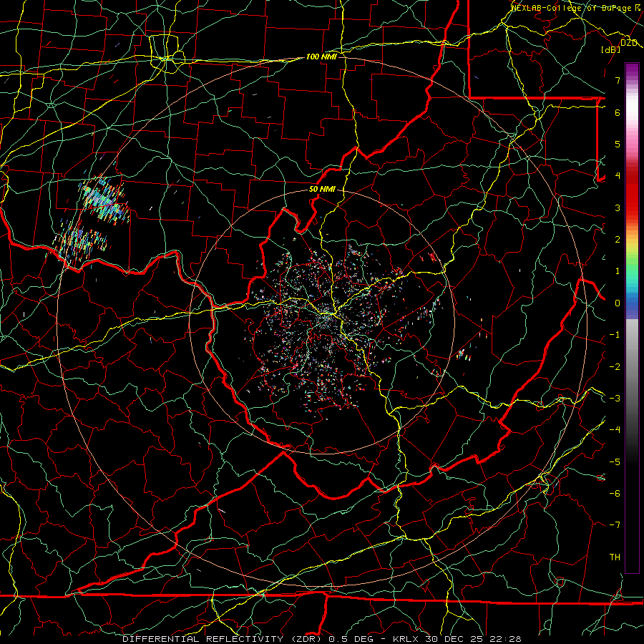644x644 pixels.
Task: Click the red band of the ZDR color scale
Action: [x=632, y=193]
